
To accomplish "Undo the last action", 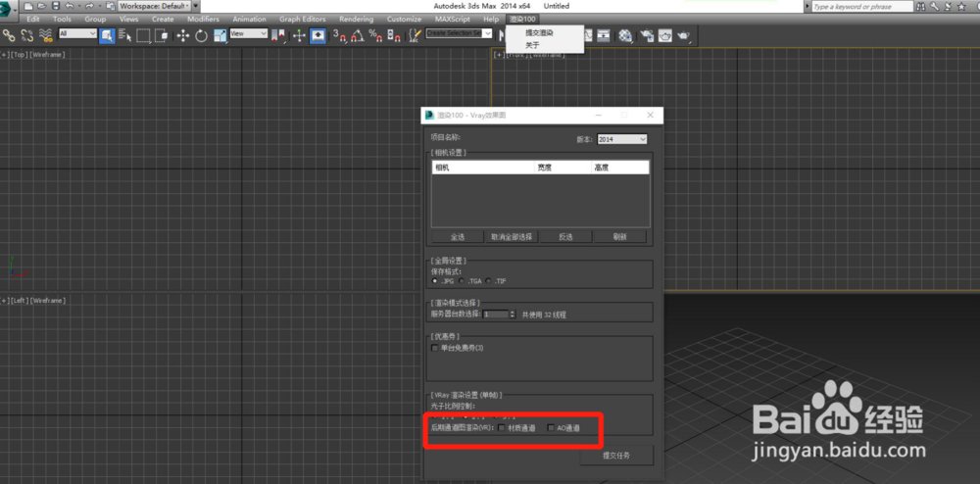I will pos(69,6).
